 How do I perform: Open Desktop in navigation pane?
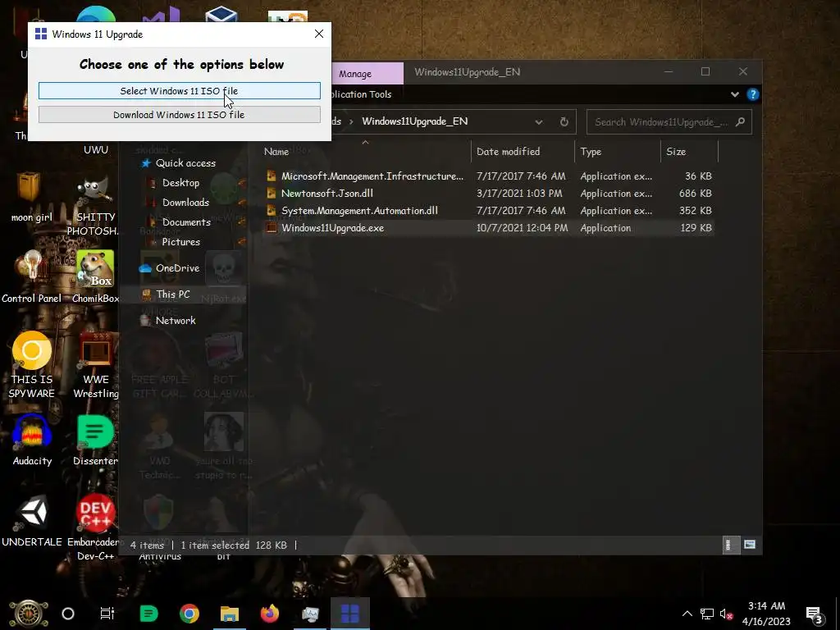tap(180, 183)
